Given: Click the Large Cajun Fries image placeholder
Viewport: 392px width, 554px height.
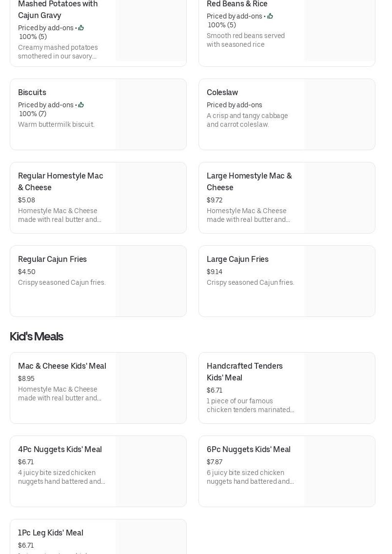Looking at the screenshot, I should click(339, 281).
